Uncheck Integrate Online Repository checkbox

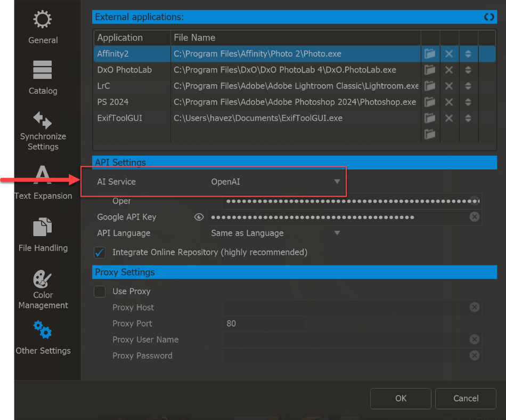100,253
